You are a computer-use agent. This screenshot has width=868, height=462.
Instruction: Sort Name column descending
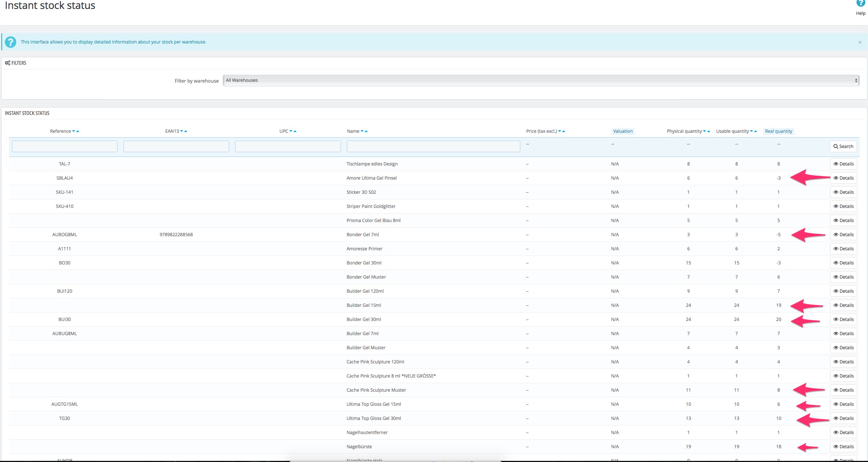point(362,131)
